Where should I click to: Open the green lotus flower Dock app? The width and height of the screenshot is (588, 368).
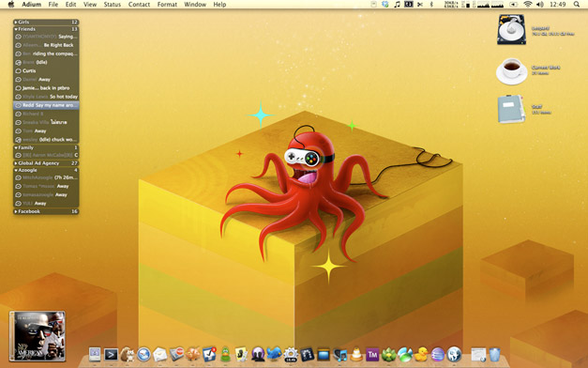pos(389,354)
